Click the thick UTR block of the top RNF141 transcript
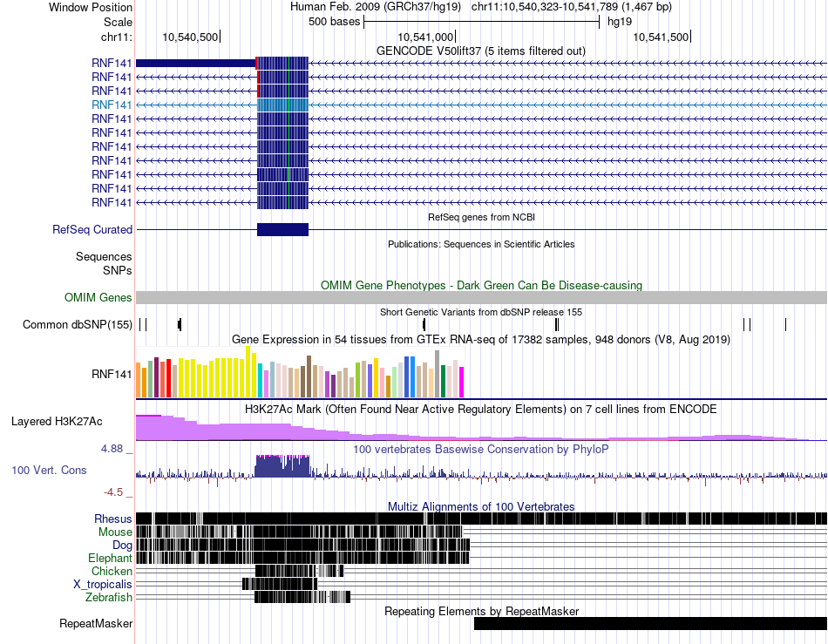 point(196,64)
